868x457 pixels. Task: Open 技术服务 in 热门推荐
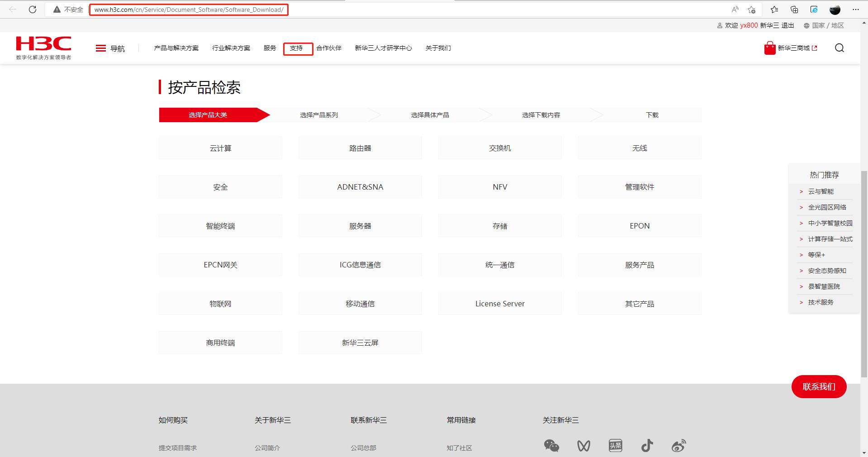(821, 302)
